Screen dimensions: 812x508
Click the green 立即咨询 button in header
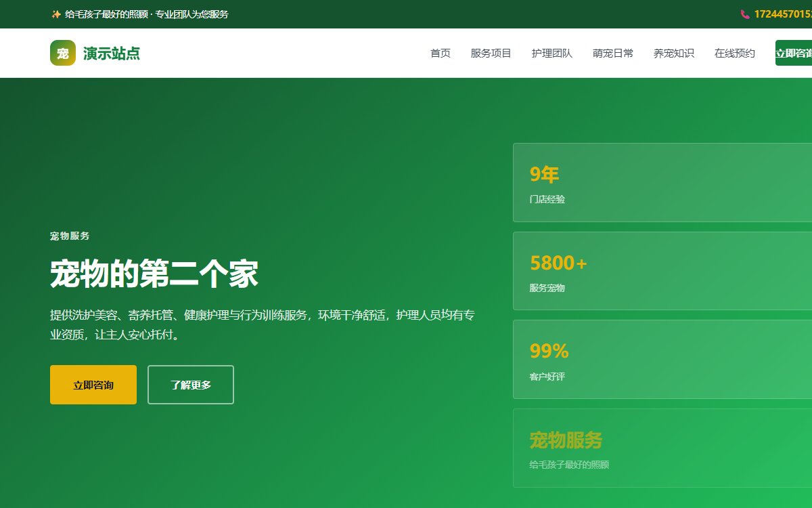tap(794, 53)
